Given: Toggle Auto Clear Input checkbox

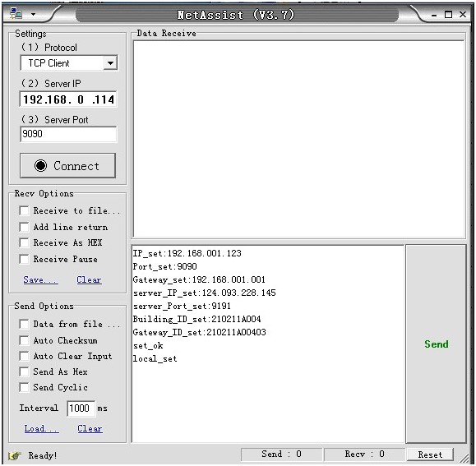Looking at the screenshot, I should coord(24,356).
